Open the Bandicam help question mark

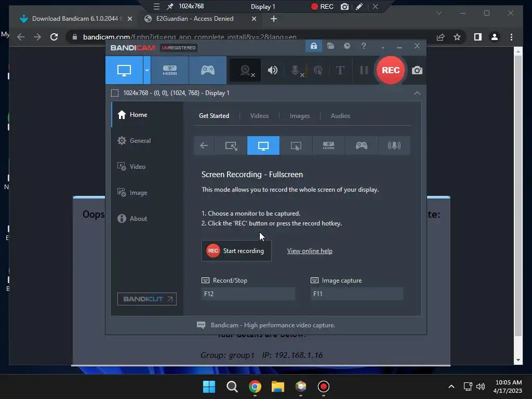[x=363, y=46]
